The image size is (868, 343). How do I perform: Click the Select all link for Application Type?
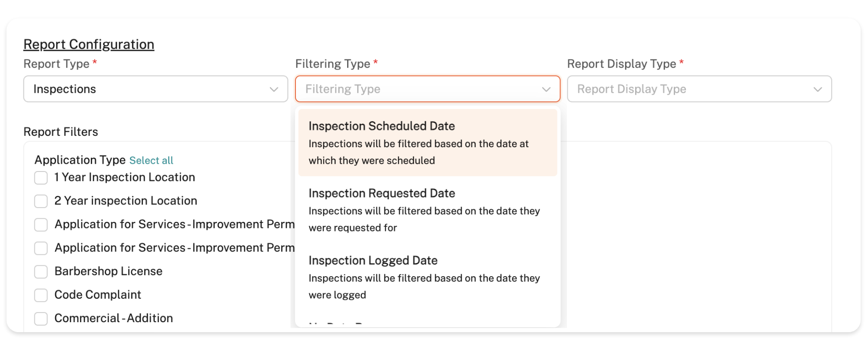pyautogui.click(x=151, y=161)
